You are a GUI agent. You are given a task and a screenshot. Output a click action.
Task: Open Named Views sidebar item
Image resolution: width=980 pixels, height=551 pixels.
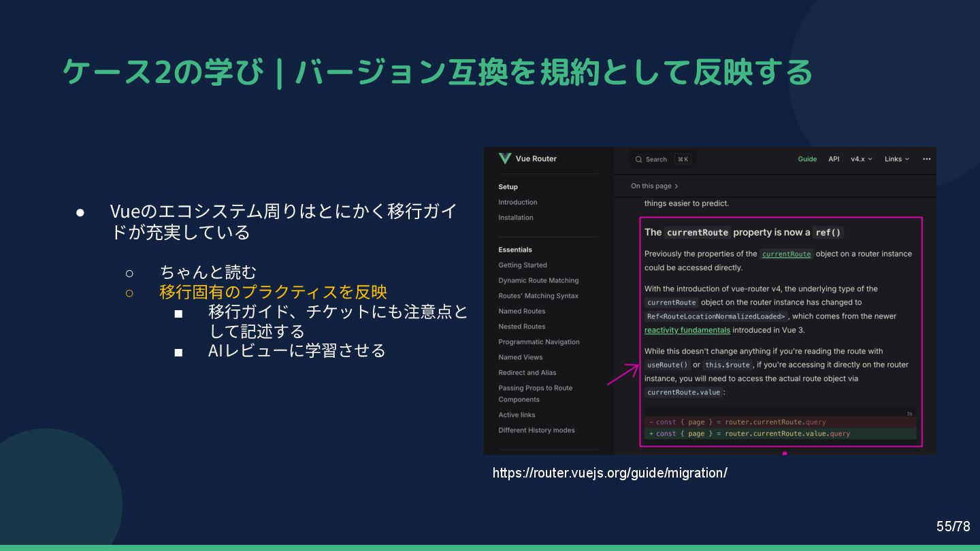521,357
